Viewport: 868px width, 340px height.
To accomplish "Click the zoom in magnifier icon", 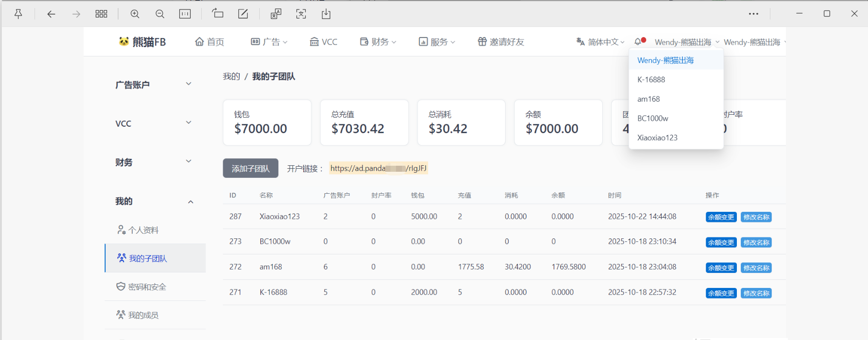I will click(x=135, y=14).
